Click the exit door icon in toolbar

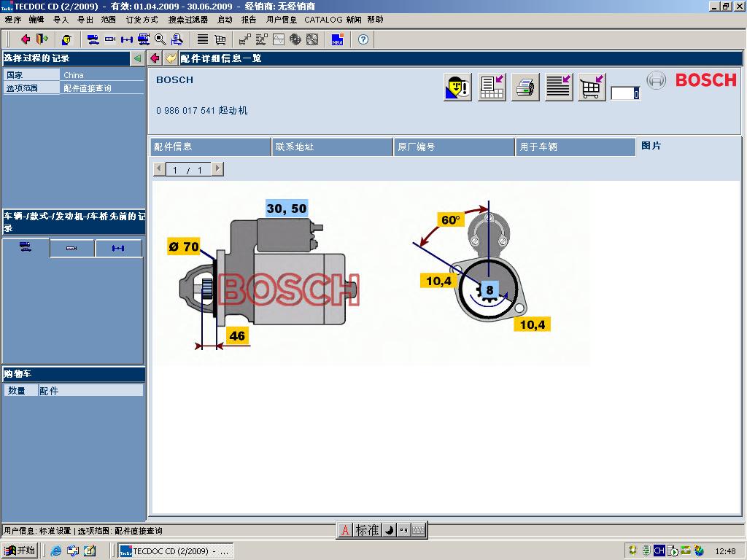pos(42,39)
